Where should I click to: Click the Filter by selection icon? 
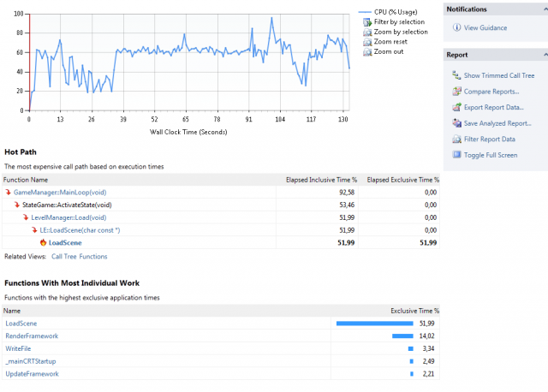pyautogui.click(x=366, y=22)
